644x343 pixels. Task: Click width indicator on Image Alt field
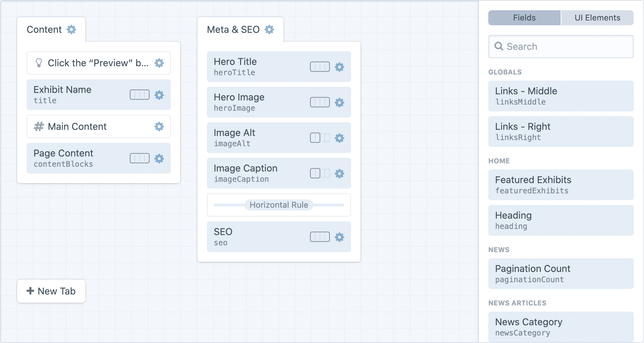point(320,138)
